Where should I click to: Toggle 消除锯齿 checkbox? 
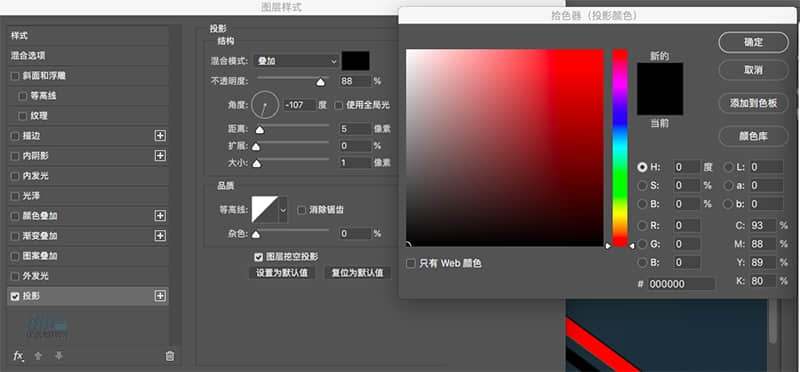[302, 210]
